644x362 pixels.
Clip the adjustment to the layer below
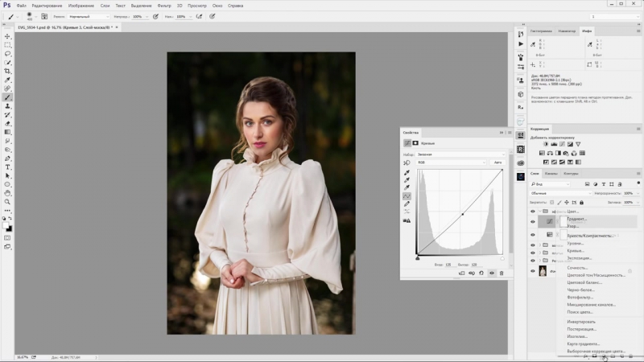(461, 273)
